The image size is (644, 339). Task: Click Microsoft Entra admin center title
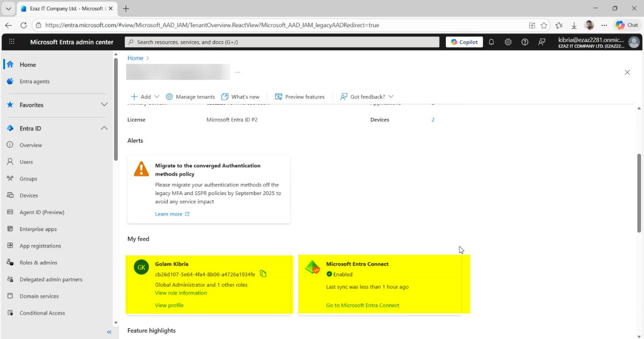point(72,42)
